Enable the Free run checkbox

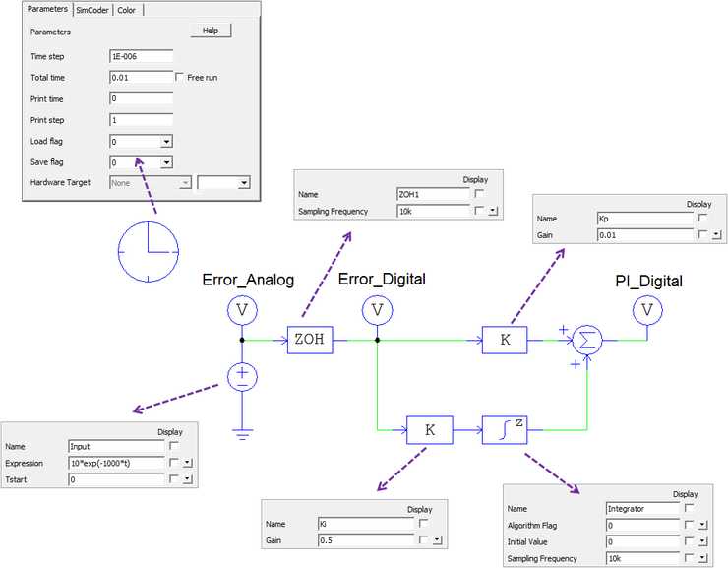pyautogui.click(x=179, y=77)
